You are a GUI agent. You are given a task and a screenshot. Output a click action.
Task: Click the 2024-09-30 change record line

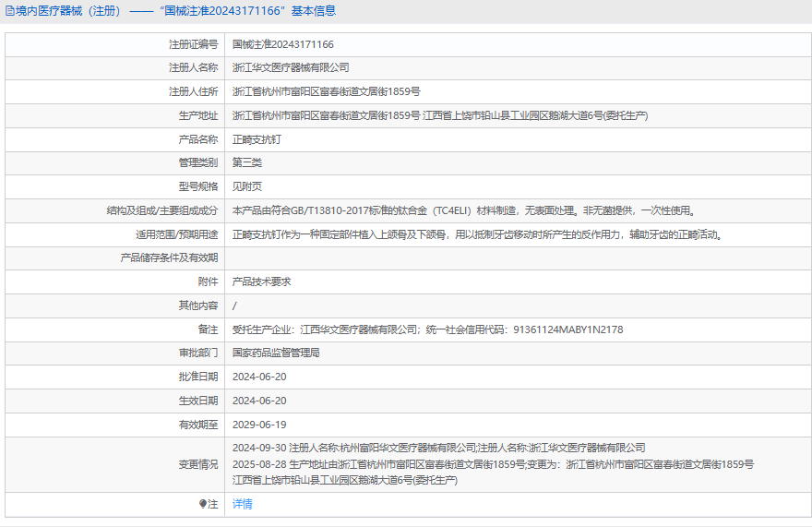[438, 448]
